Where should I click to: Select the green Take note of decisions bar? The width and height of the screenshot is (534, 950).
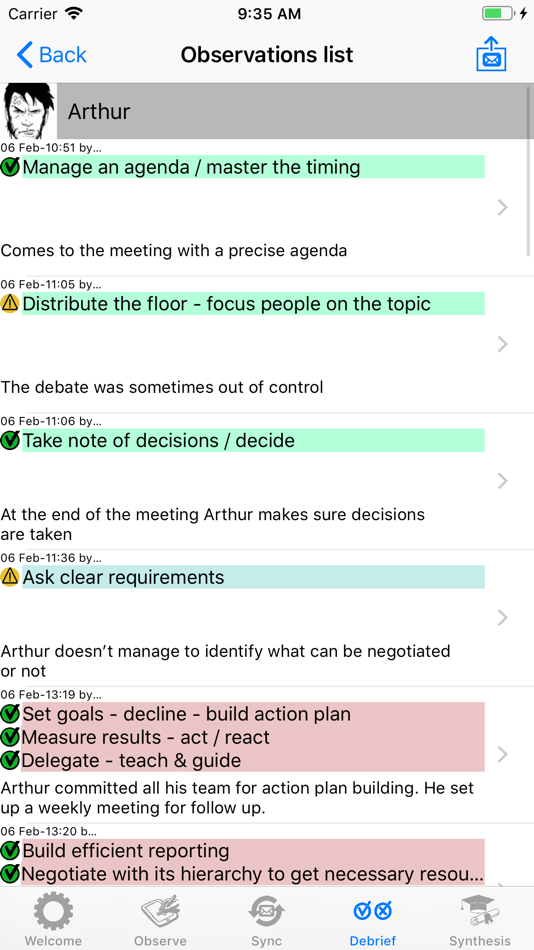[253, 440]
